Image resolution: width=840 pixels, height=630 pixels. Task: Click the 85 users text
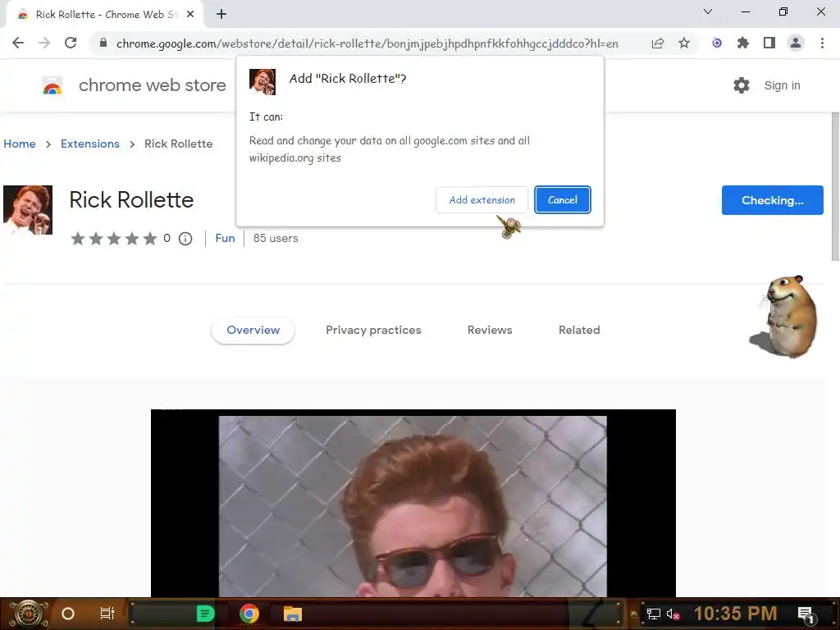276,238
